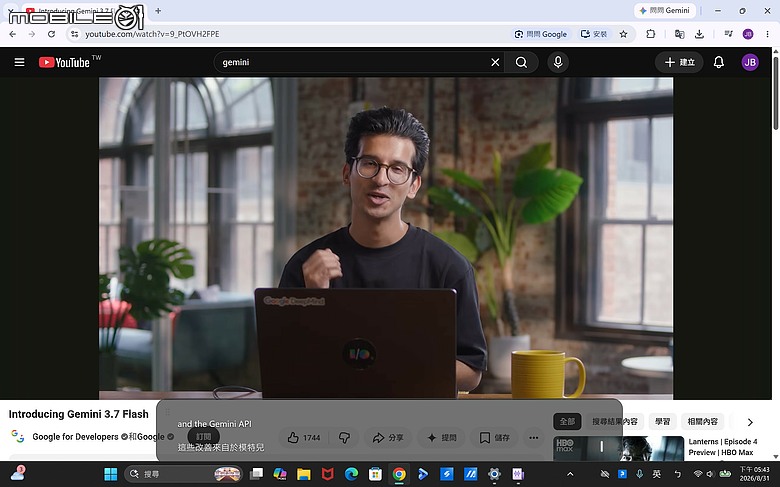This screenshot has height=487, width=780.
Task: Open the 建立 create button
Action: 679,62
